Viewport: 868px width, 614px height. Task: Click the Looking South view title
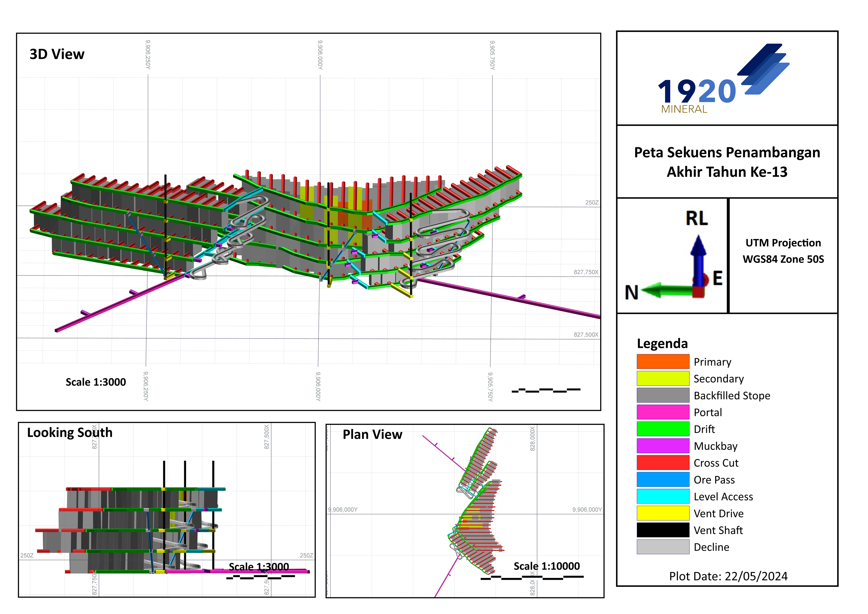pos(70,432)
